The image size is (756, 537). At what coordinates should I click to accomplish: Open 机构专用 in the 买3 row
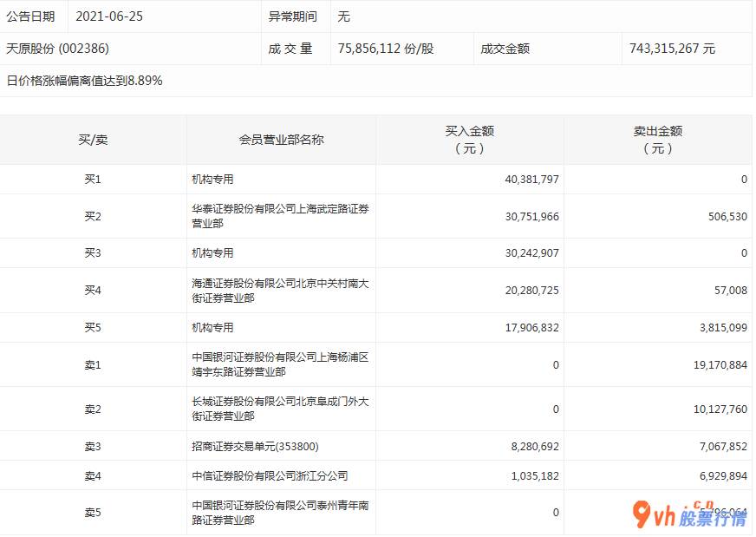point(213,253)
